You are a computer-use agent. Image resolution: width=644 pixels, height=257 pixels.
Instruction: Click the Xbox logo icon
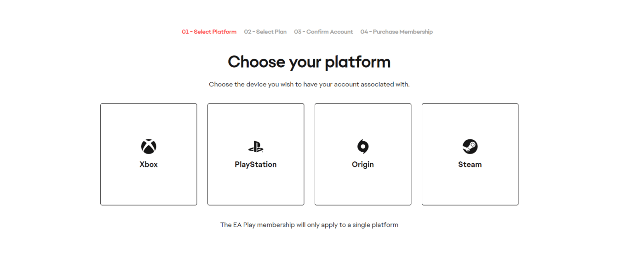tap(149, 147)
